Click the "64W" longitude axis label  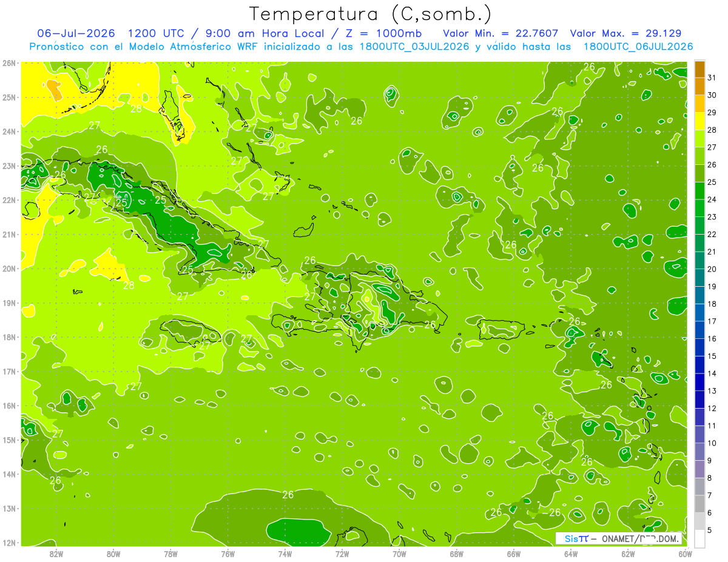571,554
